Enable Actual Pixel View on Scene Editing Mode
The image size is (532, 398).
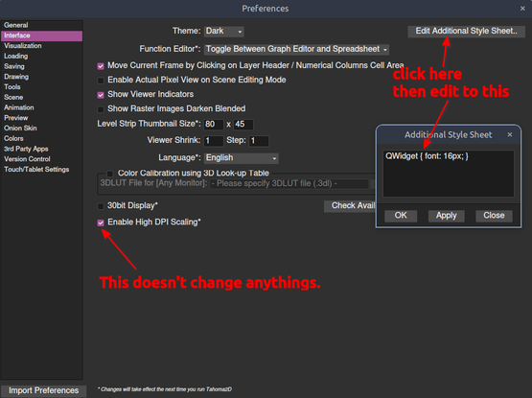click(x=101, y=81)
